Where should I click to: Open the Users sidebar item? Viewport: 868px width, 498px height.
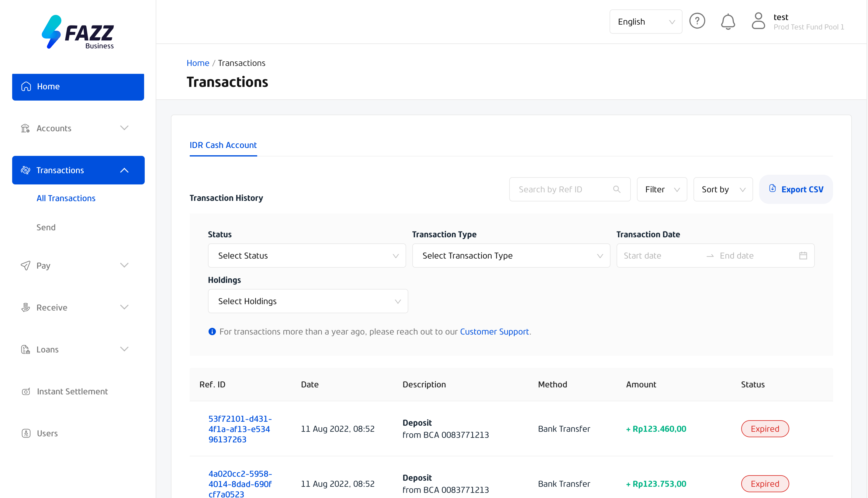pos(47,433)
